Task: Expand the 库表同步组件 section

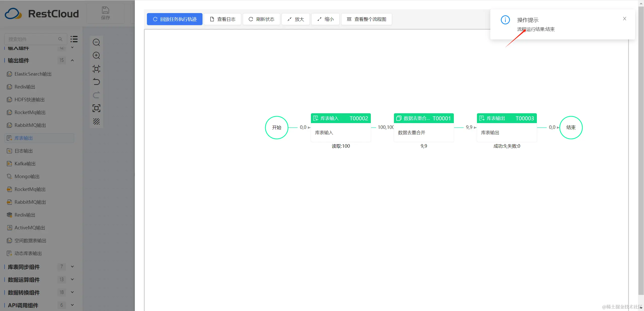Action: click(72, 267)
